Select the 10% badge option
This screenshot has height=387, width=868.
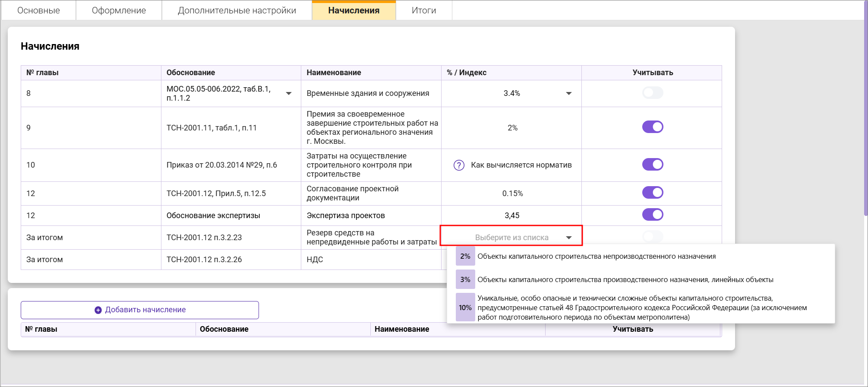tap(465, 308)
